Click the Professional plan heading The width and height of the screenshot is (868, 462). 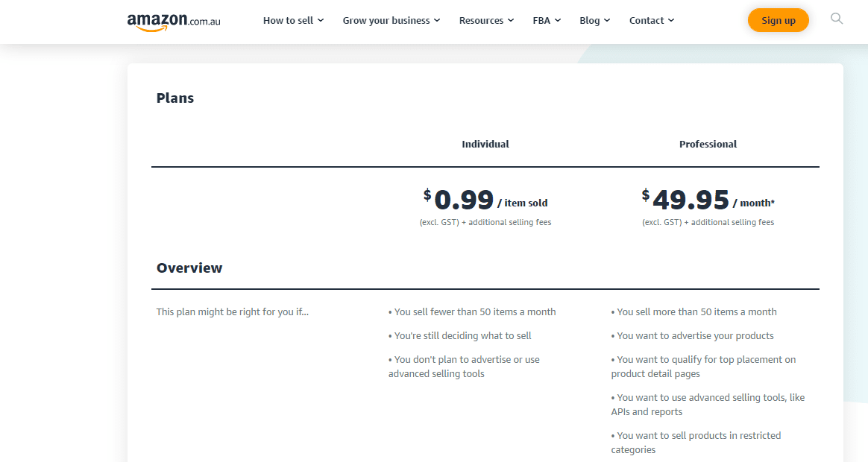(708, 144)
